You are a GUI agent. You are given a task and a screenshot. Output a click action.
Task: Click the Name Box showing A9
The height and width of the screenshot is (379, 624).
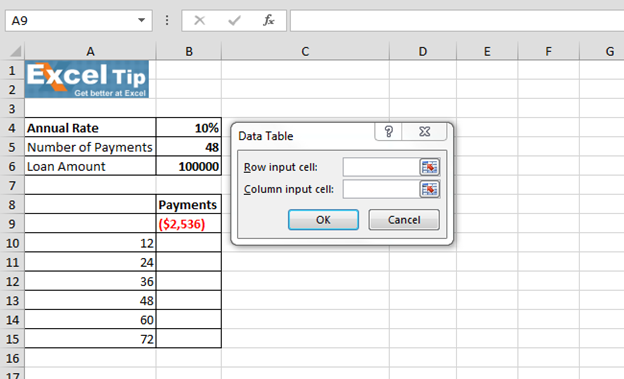point(78,20)
